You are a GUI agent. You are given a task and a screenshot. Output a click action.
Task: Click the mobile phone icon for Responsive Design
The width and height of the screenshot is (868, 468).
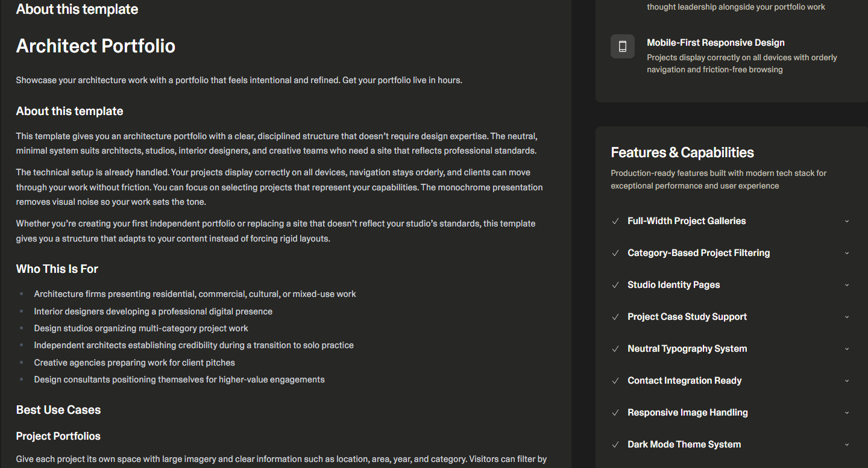point(623,46)
